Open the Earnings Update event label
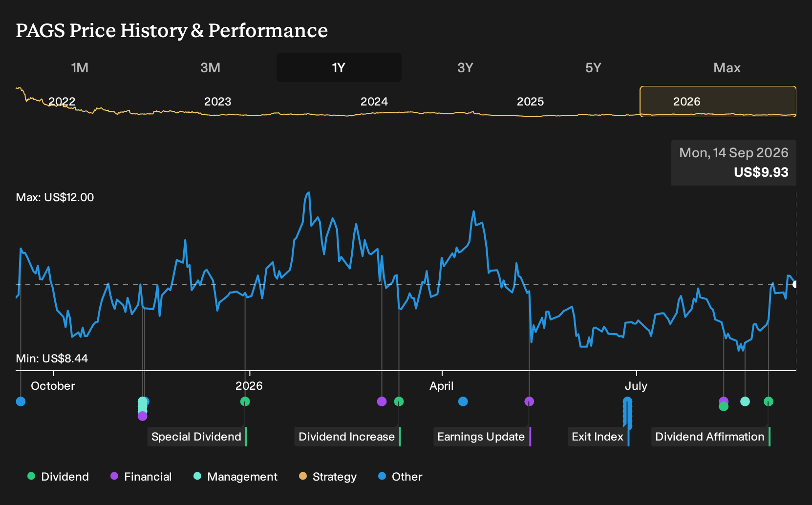 482,437
